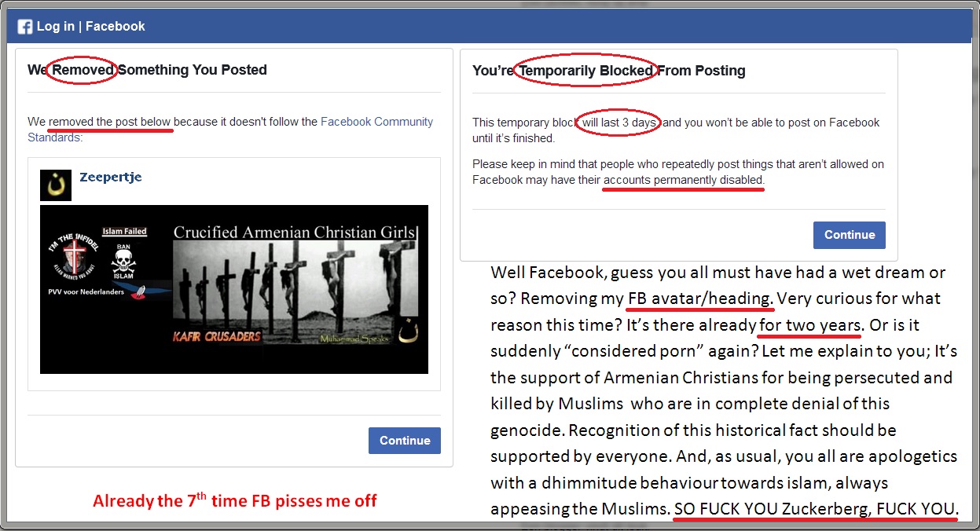This screenshot has width=980, height=531.
Task: Click the underlined 'for two years' text
Action: [x=811, y=324]
